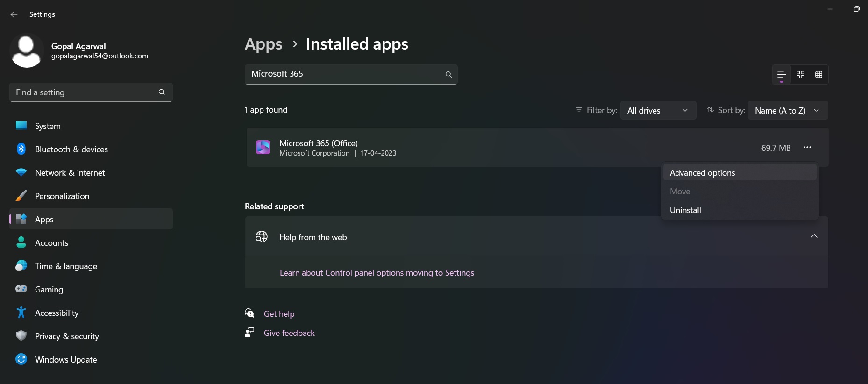Go to Apps breadcrumb heading
The width and height of the screenshot is (868, 384).
coord(263,44)
